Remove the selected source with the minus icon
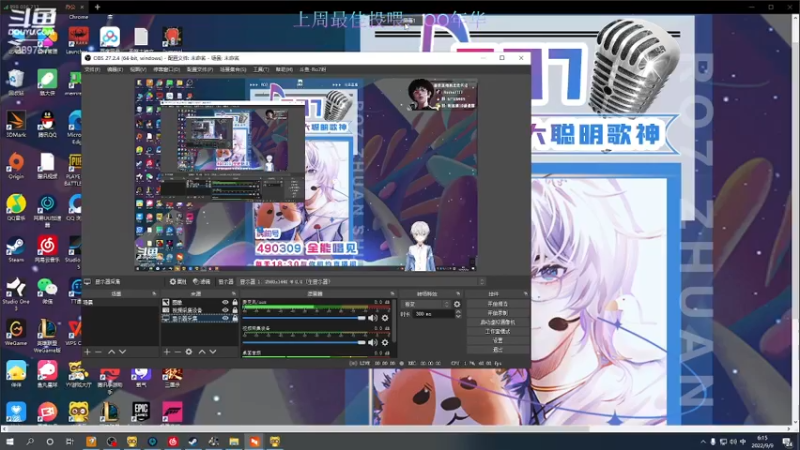Viewport: 800px width, 450px height. point(178,352)
